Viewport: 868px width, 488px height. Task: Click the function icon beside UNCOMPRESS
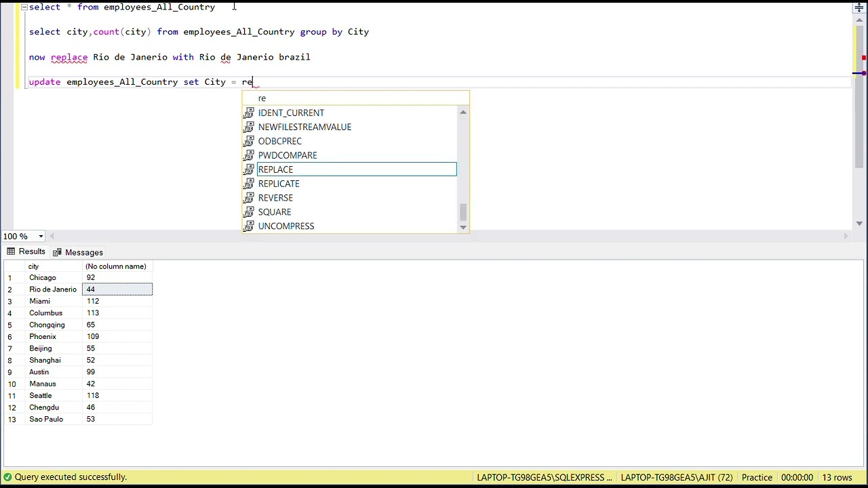click(249, 226)
